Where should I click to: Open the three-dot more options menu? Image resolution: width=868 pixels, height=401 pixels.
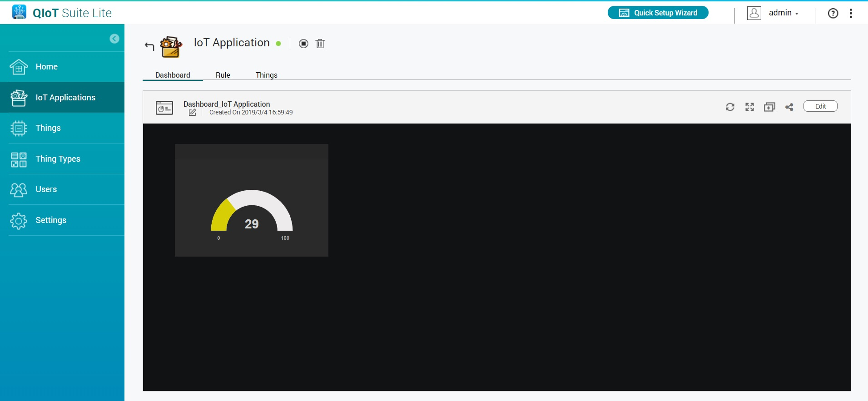pyautogui.click(x=851, y=13)
